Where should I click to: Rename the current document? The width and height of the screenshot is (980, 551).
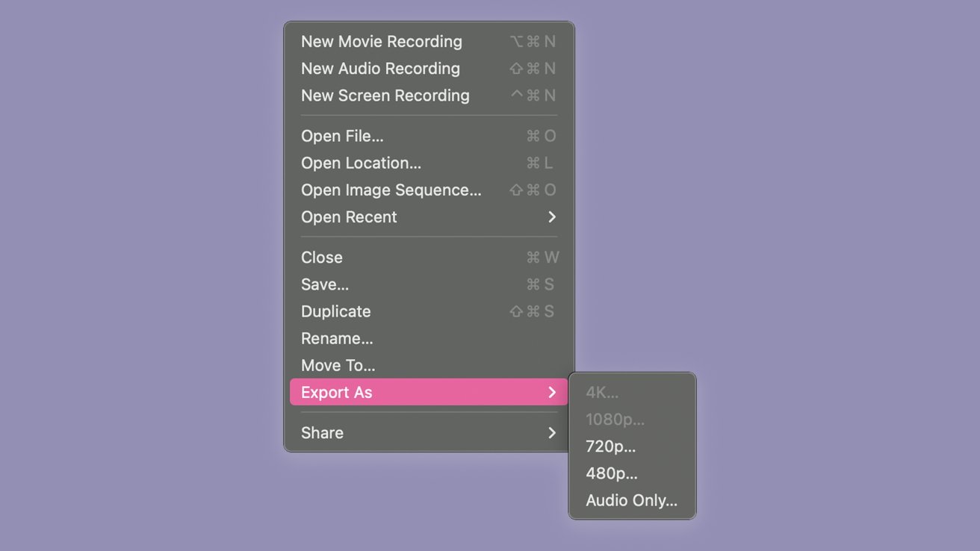[x=337, y=338]
